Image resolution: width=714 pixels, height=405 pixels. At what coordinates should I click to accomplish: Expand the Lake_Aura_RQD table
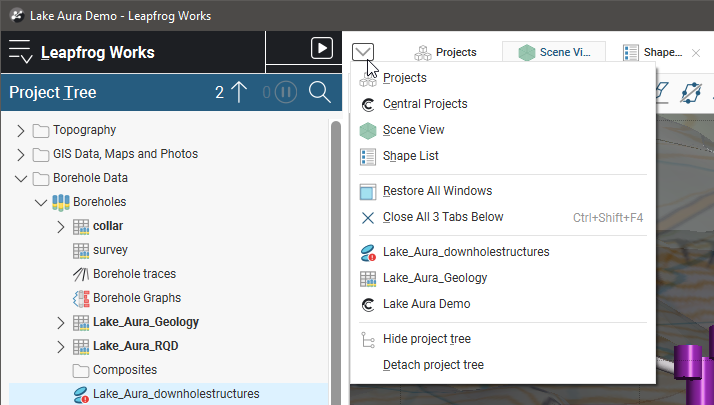click(61, 346)
